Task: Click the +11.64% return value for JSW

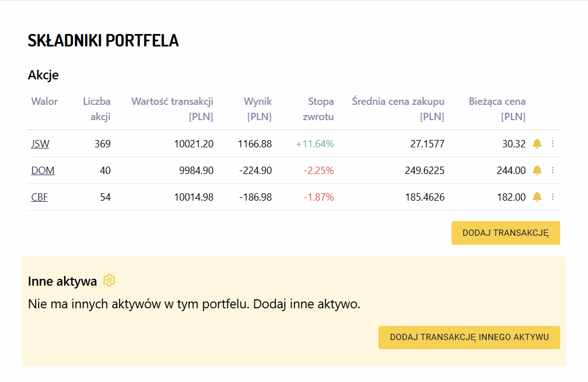Action: (315, 144)
